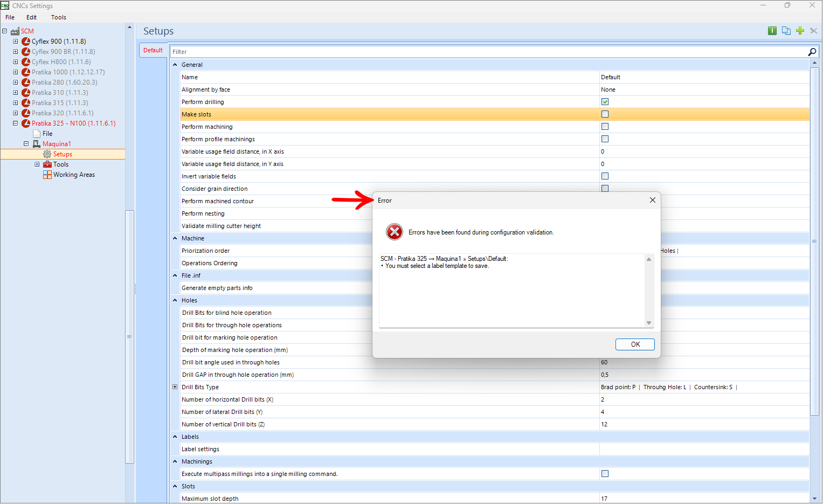
Task: Uncheck the Perform drilling checkbox
Action: tap(605, 102)
